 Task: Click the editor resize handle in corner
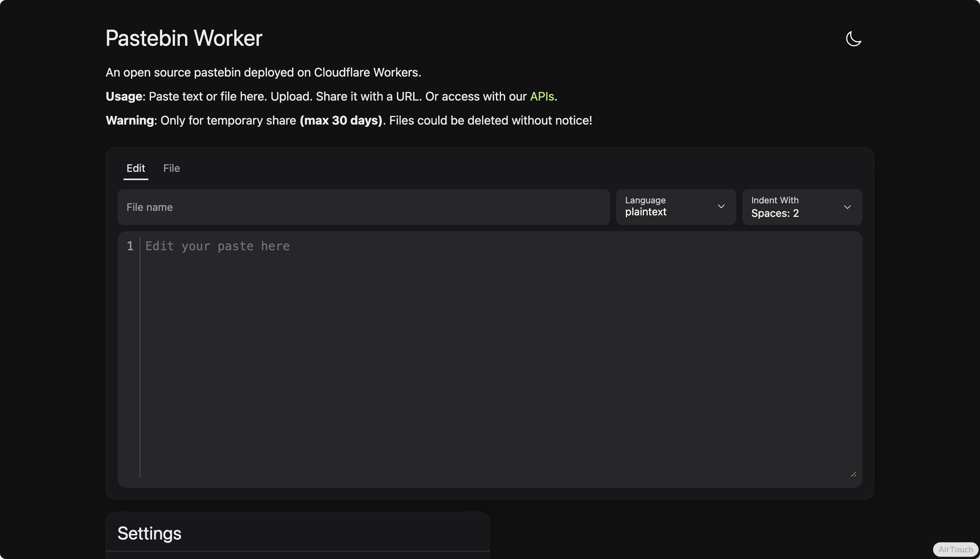tap(853, 475)
